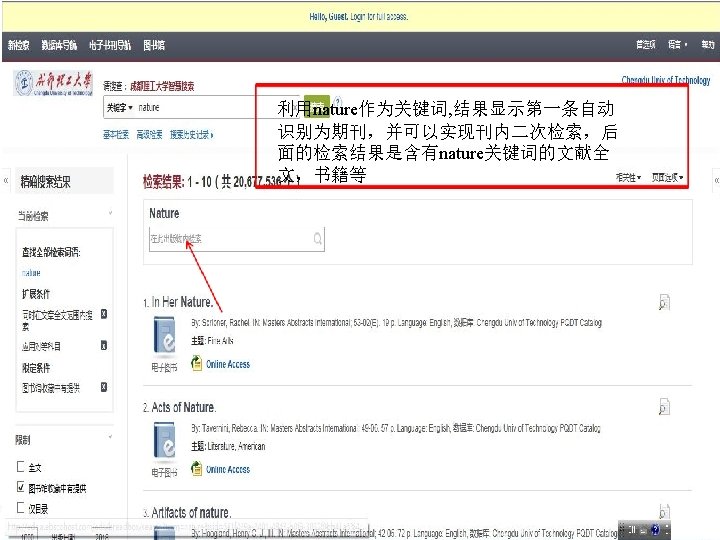Image resolution: width=720 pixels, height=540 pixels.
Task: Expand the 语言 language dropdown
Action: coord(677,45)
